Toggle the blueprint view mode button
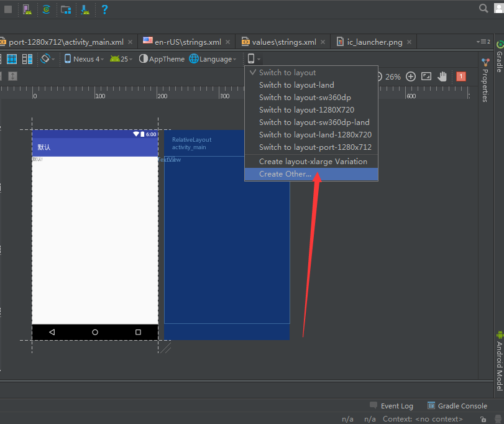The image size is (504, 424). [x=12, y=59]
